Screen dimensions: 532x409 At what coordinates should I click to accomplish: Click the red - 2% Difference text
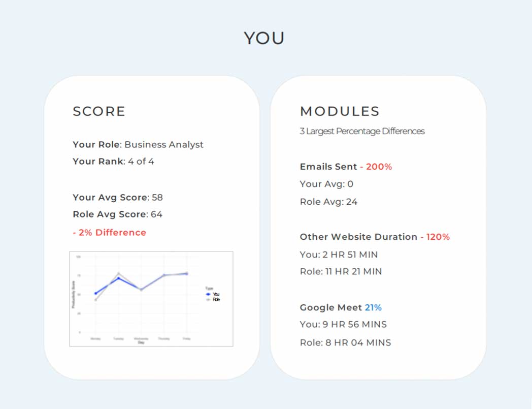click(110, 233)
